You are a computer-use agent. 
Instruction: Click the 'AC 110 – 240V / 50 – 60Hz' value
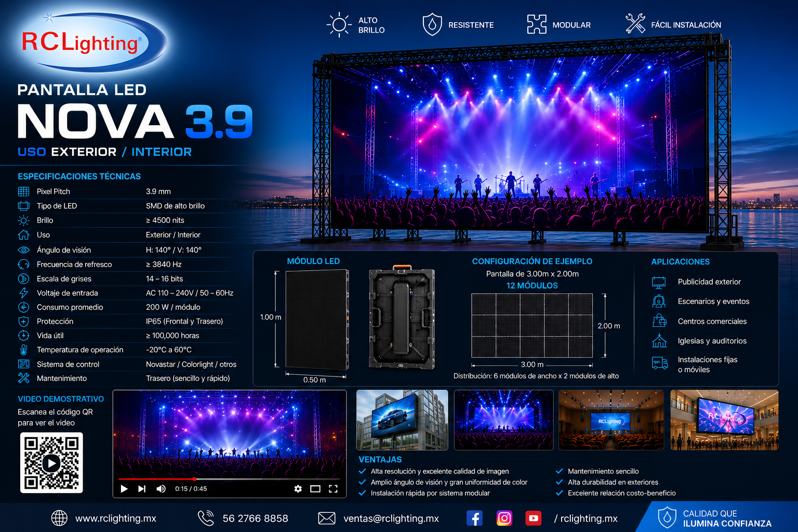[190, 293]
